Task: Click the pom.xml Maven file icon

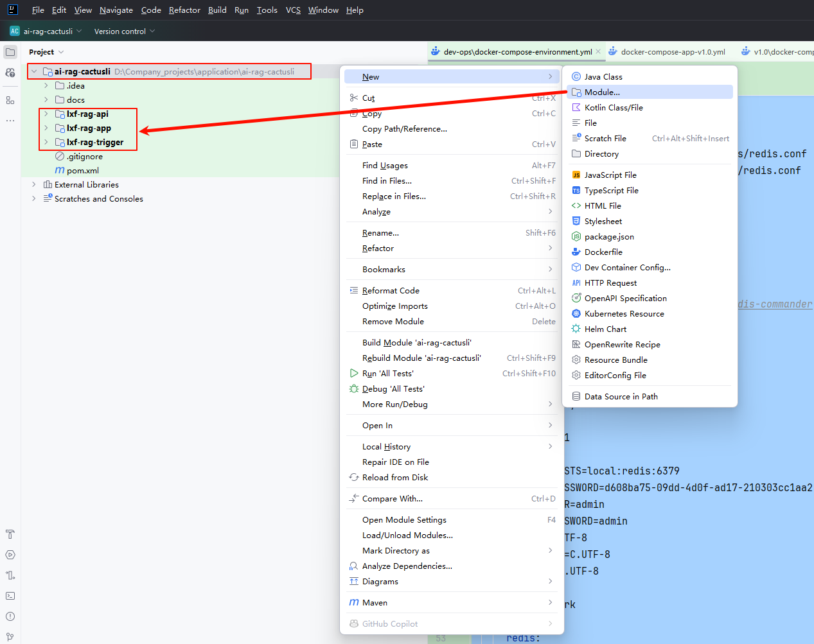Action: 60,170
